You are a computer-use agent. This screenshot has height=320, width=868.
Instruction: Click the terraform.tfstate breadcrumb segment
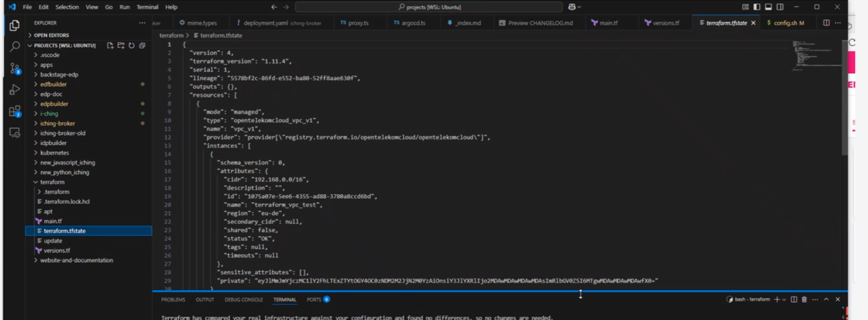(x=218, y=35)
